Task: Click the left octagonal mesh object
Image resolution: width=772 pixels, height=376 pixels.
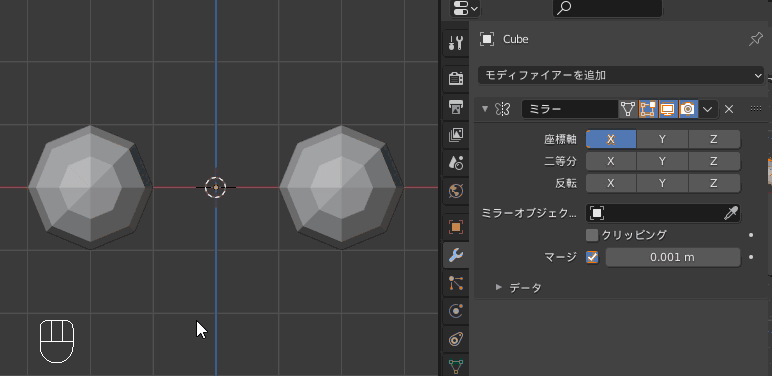Action: [x=90, y=187]
